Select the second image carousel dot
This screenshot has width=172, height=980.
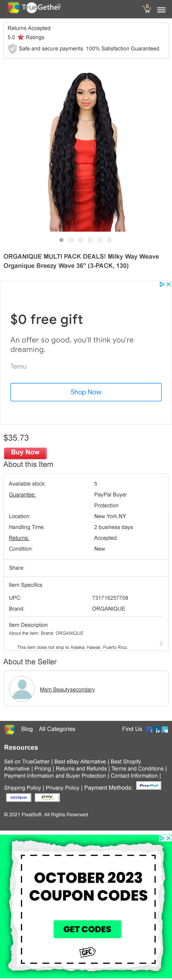point(71,240)
